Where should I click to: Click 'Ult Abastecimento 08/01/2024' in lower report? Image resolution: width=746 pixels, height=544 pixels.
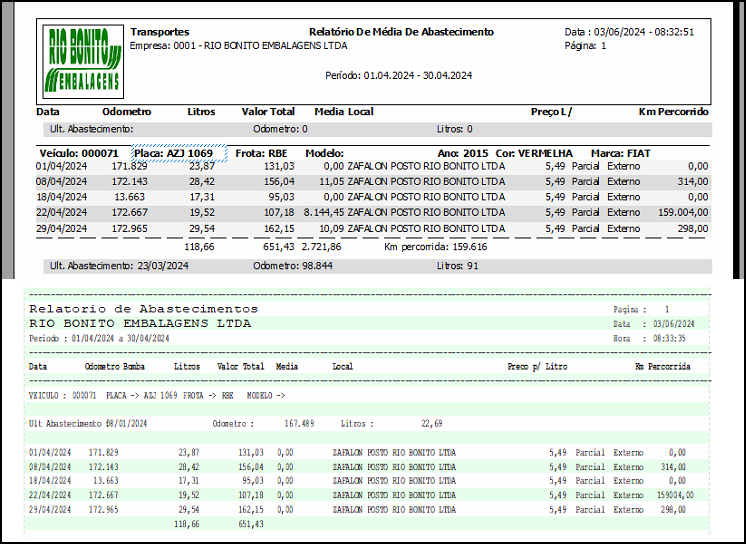88,423
